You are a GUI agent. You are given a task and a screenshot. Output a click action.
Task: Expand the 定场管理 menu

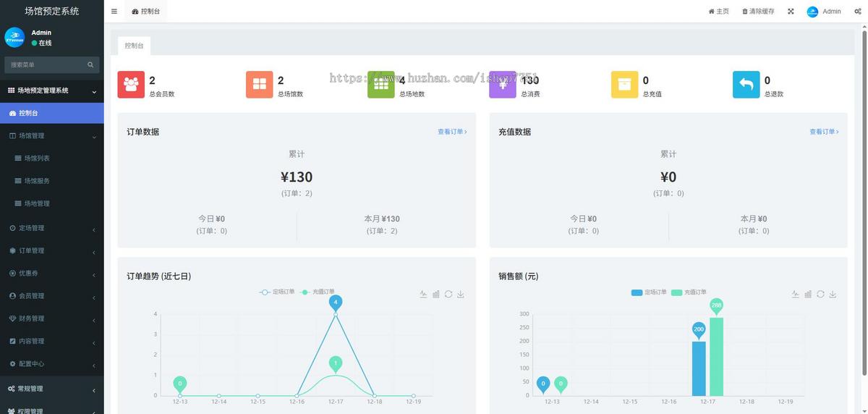(51, 228)
